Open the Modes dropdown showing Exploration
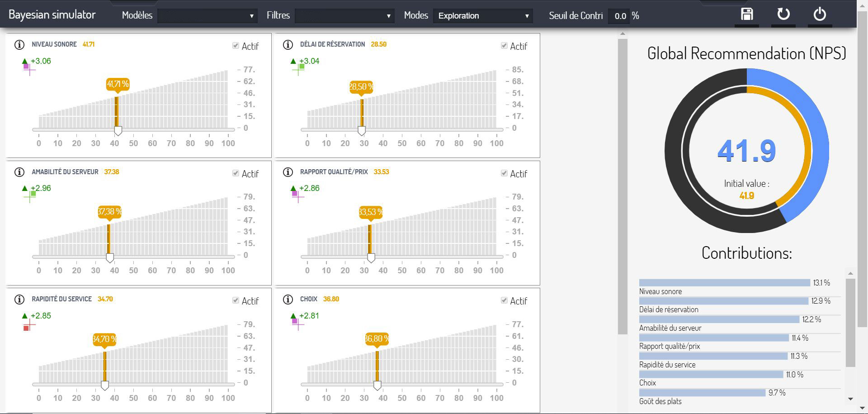 pos(483,16)
